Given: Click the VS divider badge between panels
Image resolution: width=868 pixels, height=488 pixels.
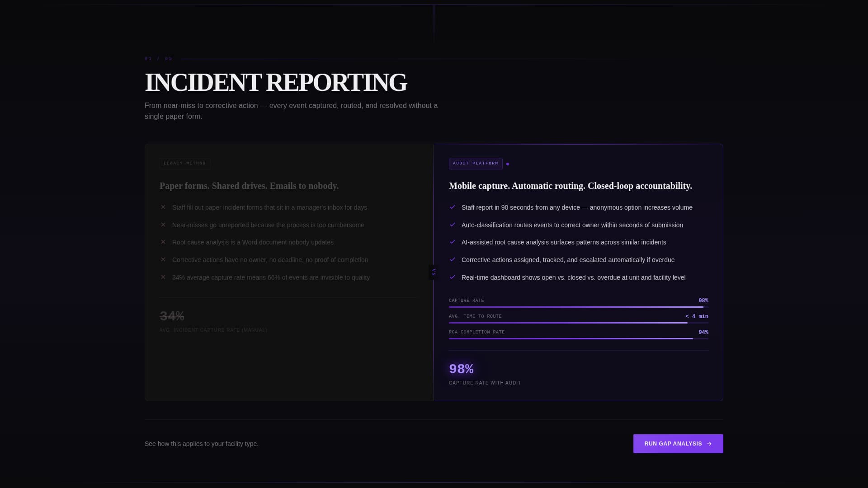Looking at the screenshot, I should tap(434, 272).
